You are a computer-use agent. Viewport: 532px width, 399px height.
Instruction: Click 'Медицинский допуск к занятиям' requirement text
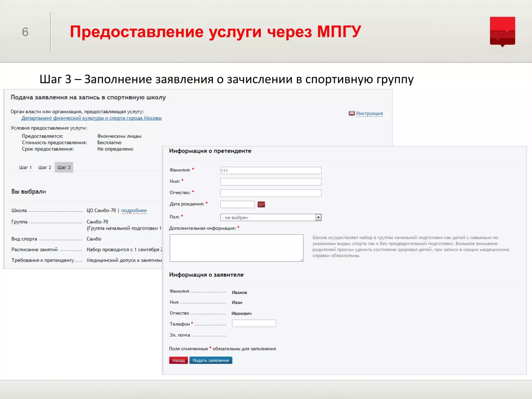pos(124,260)
